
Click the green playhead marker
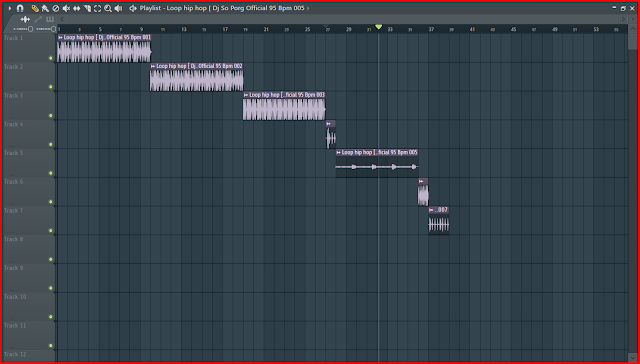pos(378,27)
